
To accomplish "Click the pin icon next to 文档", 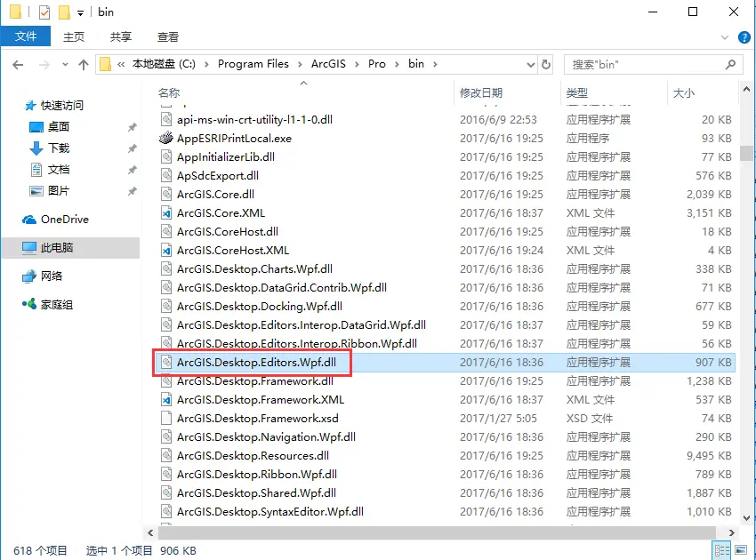I will pos(132,170).
